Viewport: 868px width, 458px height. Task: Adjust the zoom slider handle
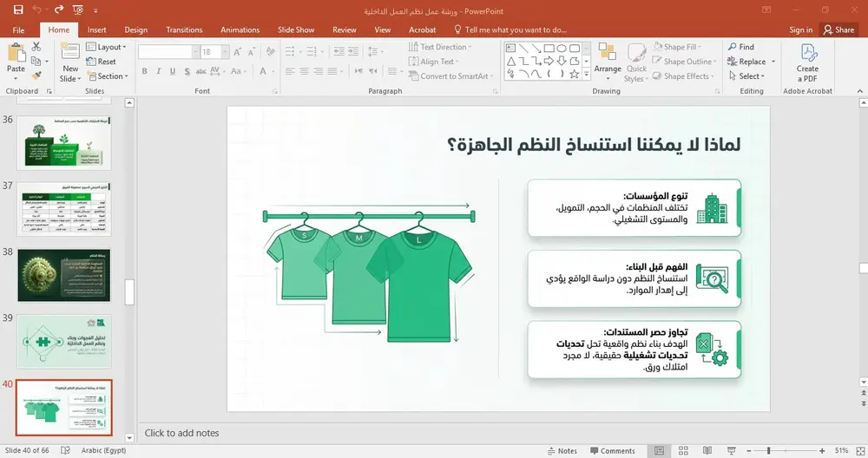[769, 451]
